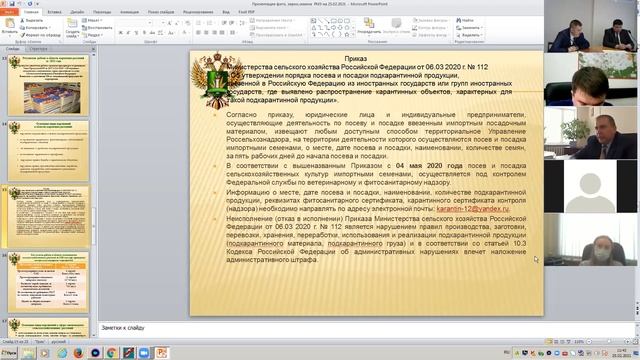
Task: Click Эффекты фигуры button
Action: pyautogui.click(x=431, y=35)
